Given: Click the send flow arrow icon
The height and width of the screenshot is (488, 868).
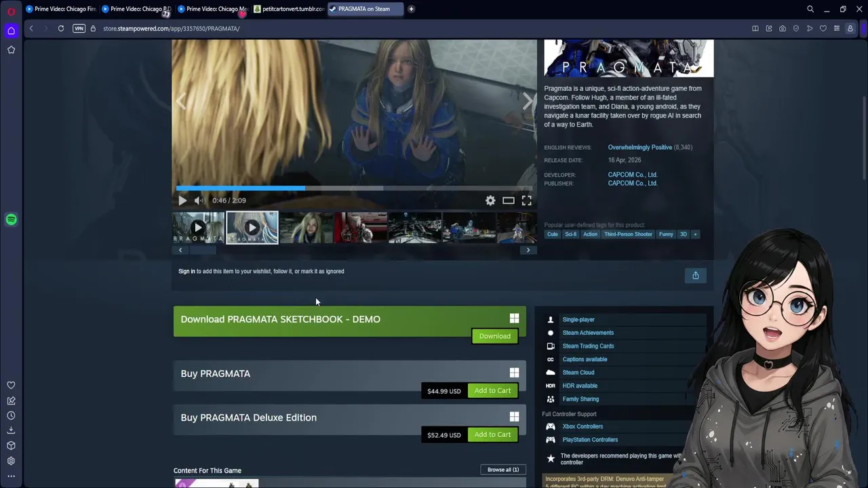Looking at the screenshot, I should (x=810, y=28).
